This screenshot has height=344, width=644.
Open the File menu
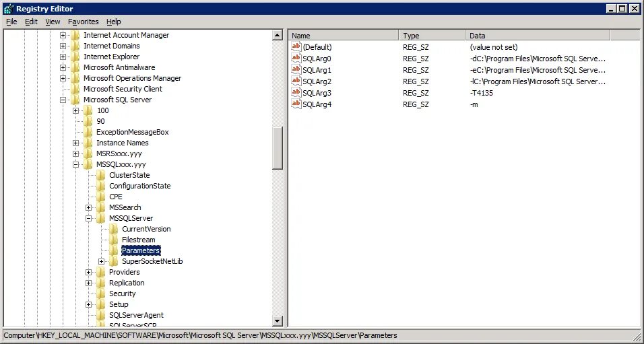(11, 22)
